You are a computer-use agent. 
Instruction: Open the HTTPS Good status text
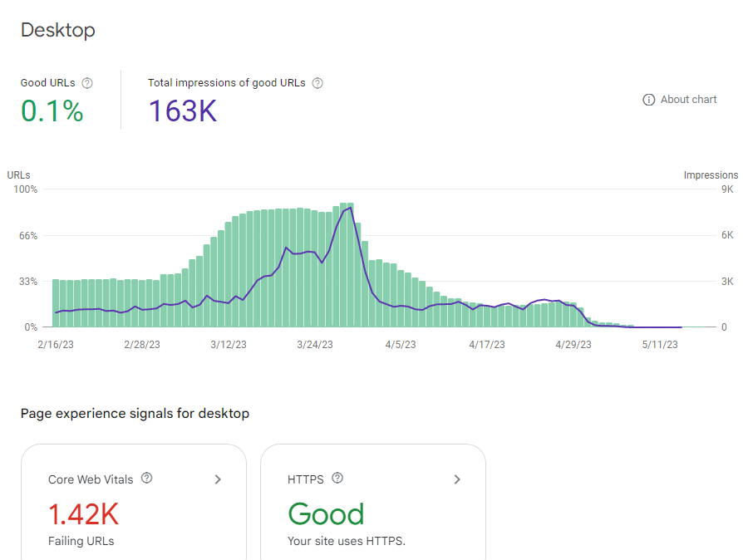coord(326,514)
